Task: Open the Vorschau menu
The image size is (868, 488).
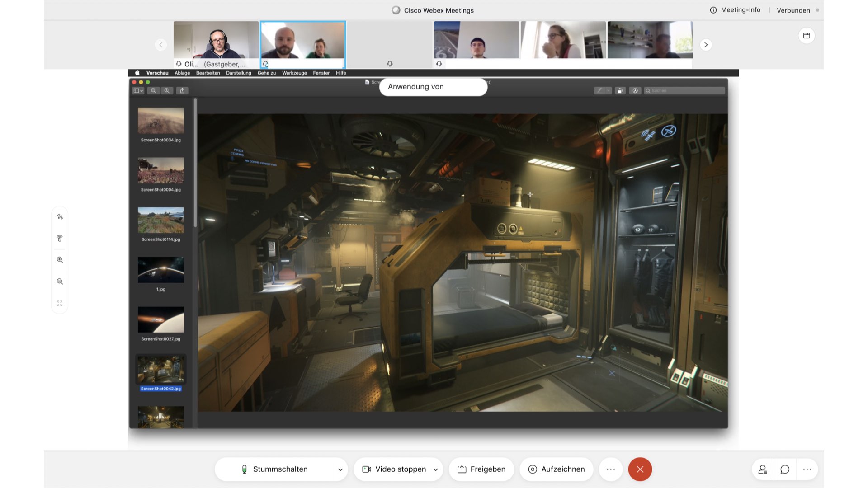Action: point(157,73)
